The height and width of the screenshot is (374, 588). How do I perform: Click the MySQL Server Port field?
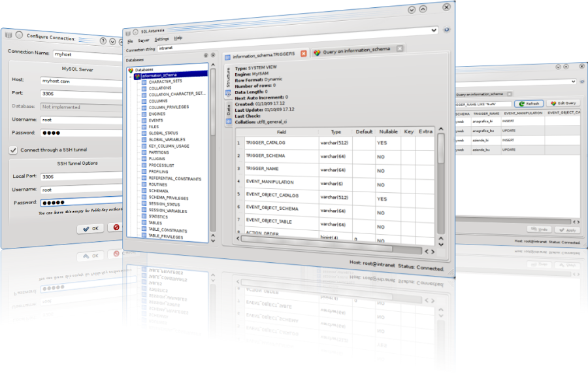coord(82,93)
